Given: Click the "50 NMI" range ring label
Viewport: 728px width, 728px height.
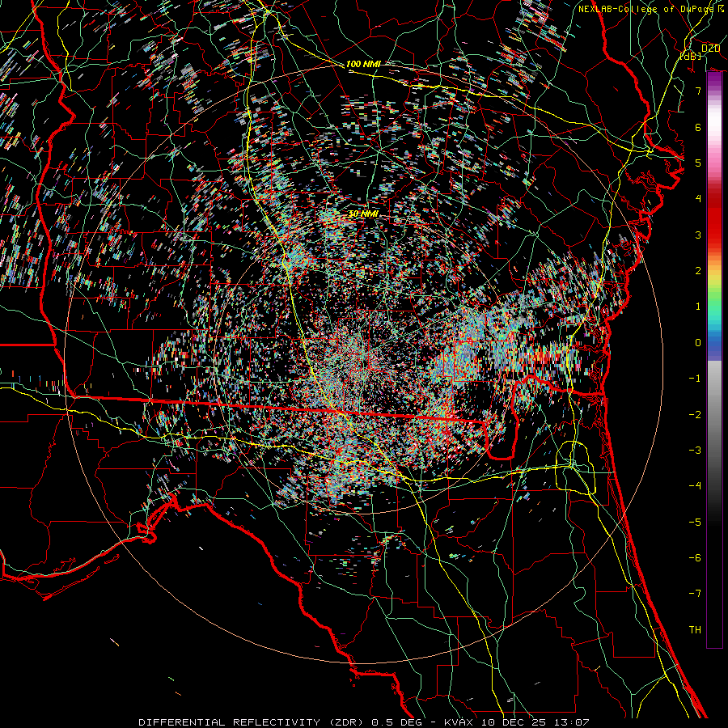Looking at the screenshot, I should pyautogui.click(x=363, y=214).
